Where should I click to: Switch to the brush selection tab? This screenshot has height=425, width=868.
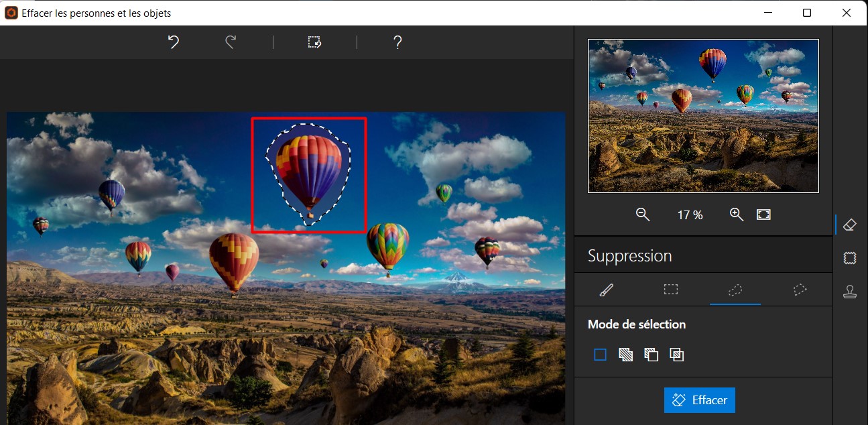pyautogui.click(x=607, y=290)
